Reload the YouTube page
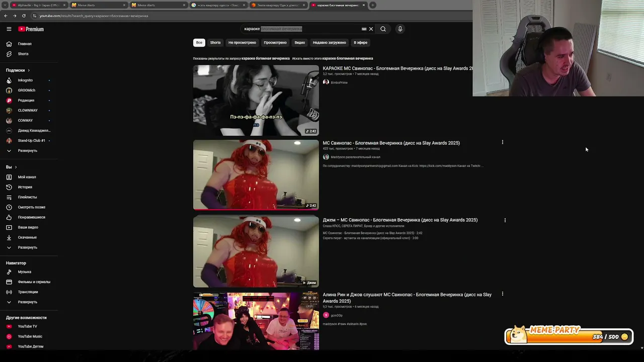 point(24,16)
